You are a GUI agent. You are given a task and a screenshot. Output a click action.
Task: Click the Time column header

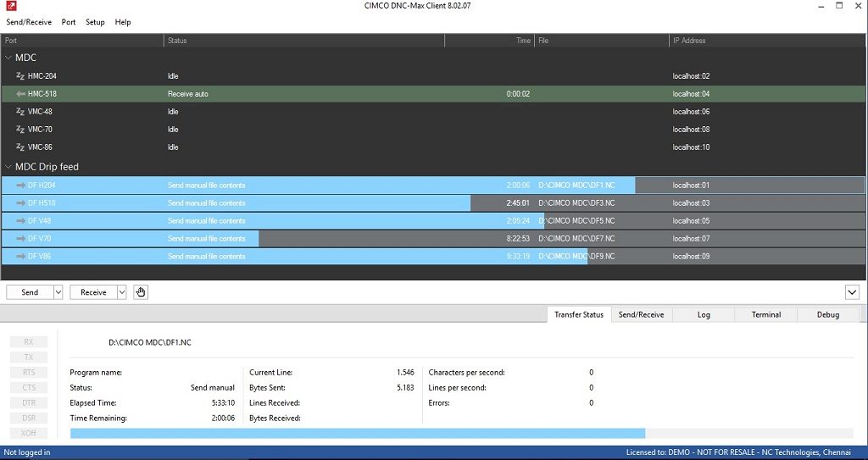[x=489, y=41]
